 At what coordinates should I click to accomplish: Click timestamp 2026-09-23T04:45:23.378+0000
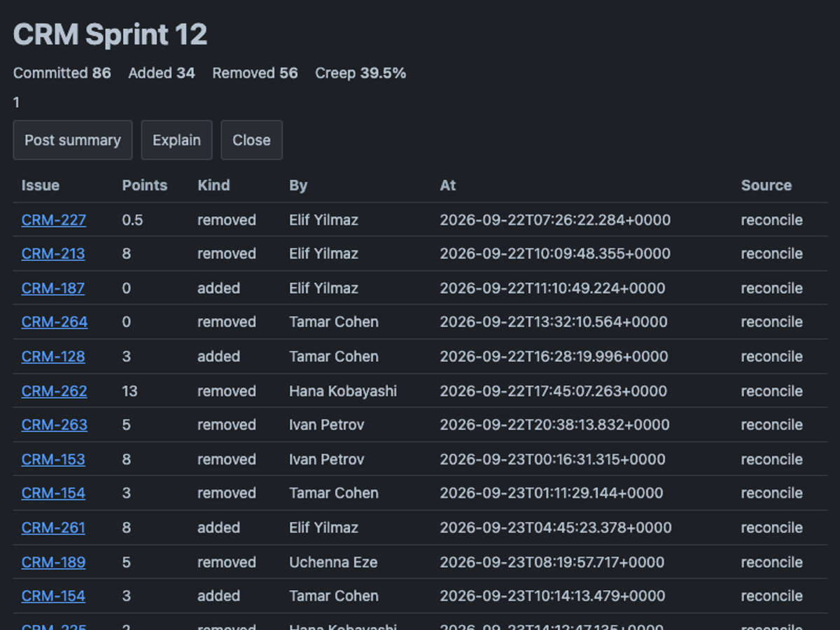tap(556, 527)
